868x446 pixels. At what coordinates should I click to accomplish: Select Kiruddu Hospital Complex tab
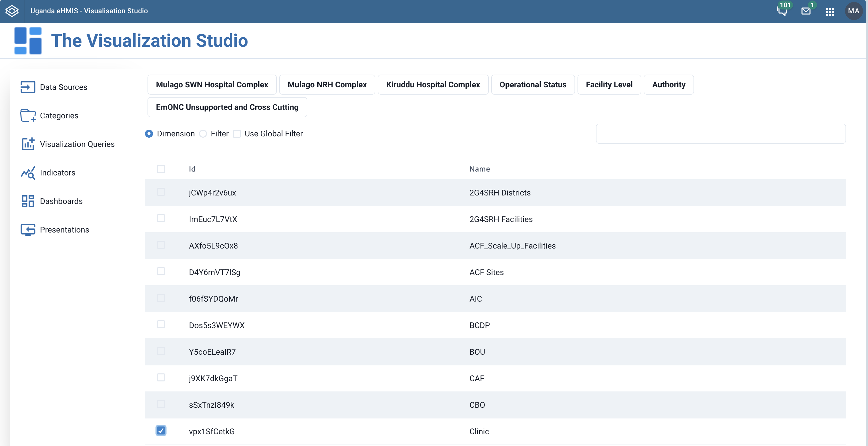[x=433, y=85]
